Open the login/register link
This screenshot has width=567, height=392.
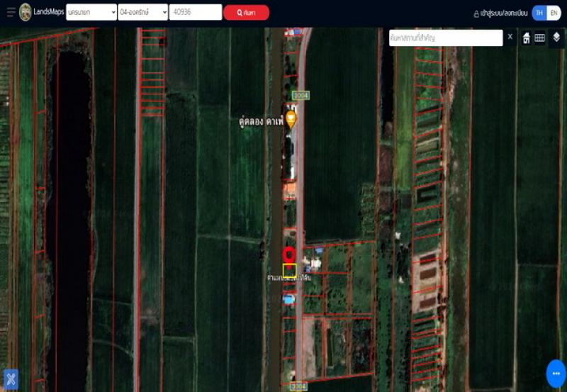pyautogui.click(x=501, y=13)
